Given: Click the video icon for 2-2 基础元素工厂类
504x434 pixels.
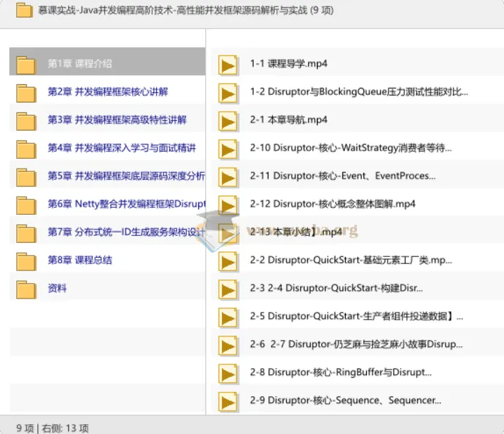Looking at the screenshot, I should click(x=228, y=262).
